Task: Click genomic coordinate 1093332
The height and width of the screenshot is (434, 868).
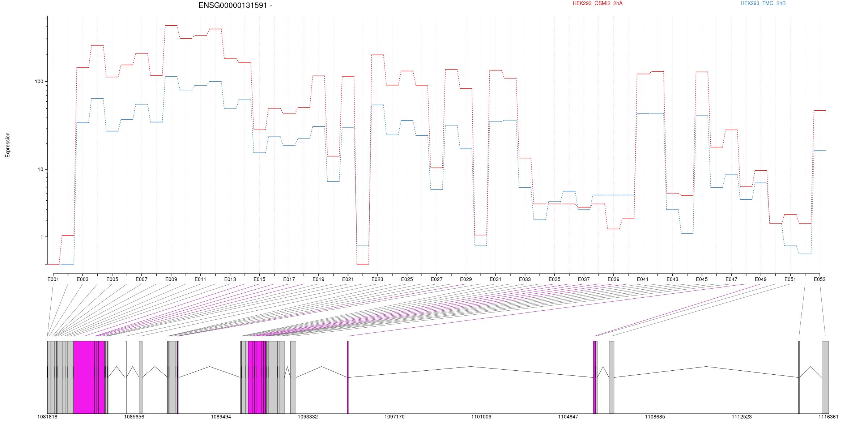Action: coord(308,417)
